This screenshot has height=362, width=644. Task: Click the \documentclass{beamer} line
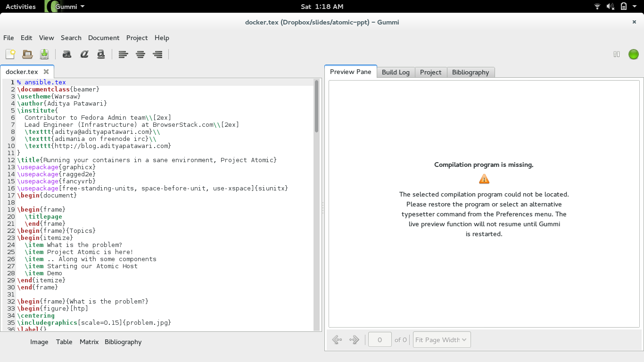pyautogui.click(x=58, y=89)
